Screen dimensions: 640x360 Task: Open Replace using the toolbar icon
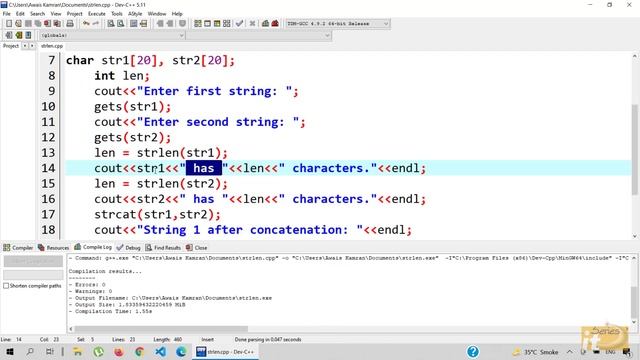click(120, 24)
